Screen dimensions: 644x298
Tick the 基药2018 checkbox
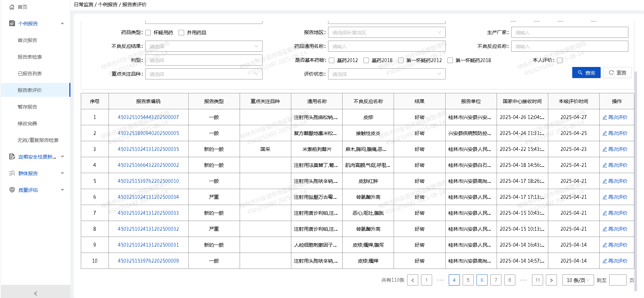pyautogui.click(x=366, y=60)
